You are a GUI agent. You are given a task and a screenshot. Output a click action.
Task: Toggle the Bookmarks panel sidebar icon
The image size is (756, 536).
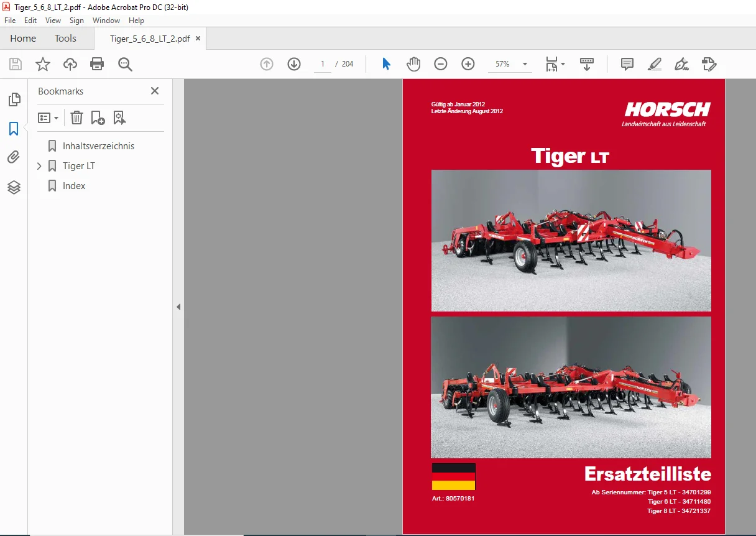14,129
